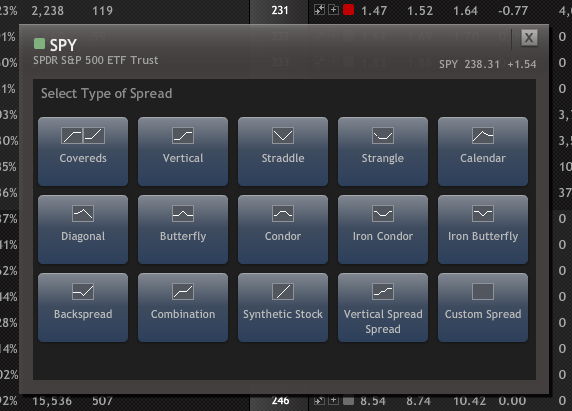Open the Calendar spread type
This screenshot has height=411, width=572.
(x=483, y=151)
